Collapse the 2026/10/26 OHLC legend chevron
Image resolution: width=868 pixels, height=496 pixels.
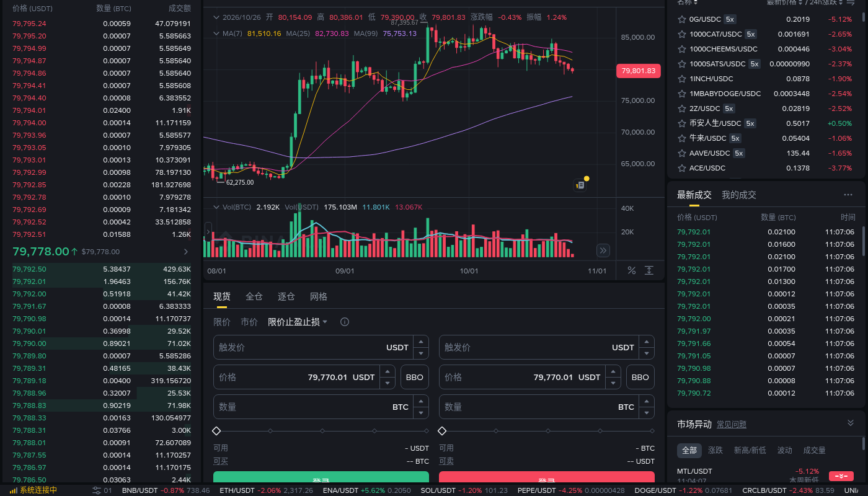point(216,17)
